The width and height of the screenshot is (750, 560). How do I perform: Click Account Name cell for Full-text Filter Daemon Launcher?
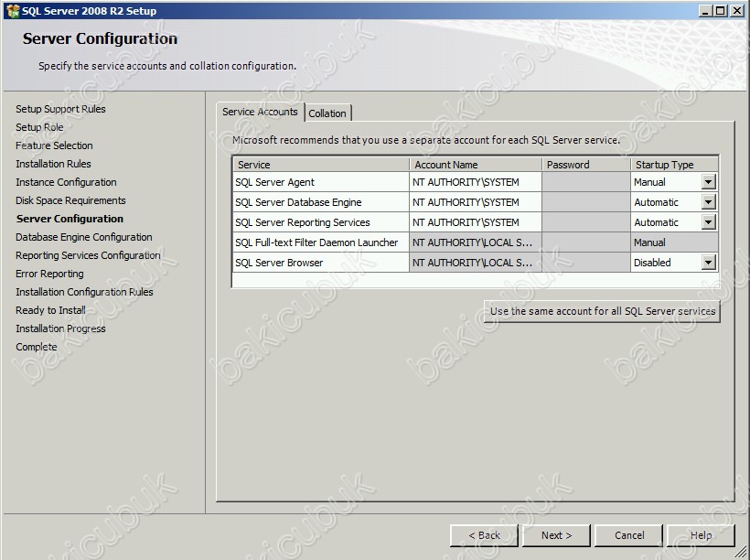point(476,242)
